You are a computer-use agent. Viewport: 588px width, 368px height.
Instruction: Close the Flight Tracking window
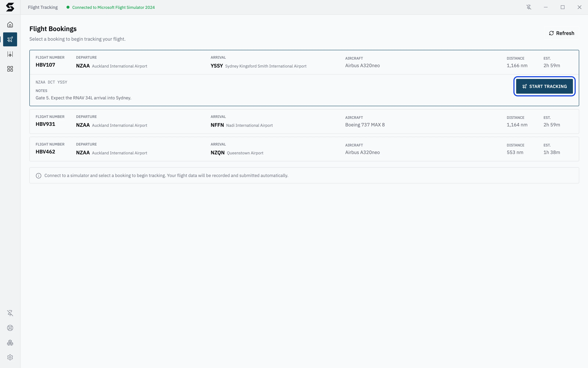point(580,7)
